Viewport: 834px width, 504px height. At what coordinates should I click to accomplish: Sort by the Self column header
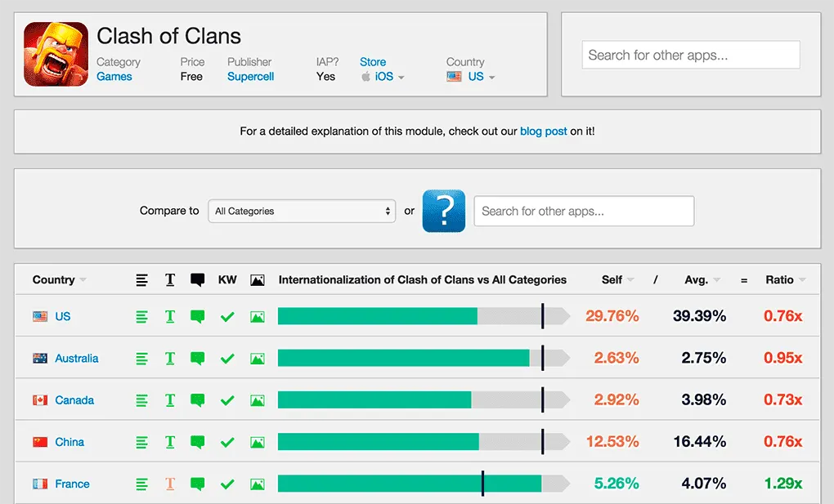point(617,279)
